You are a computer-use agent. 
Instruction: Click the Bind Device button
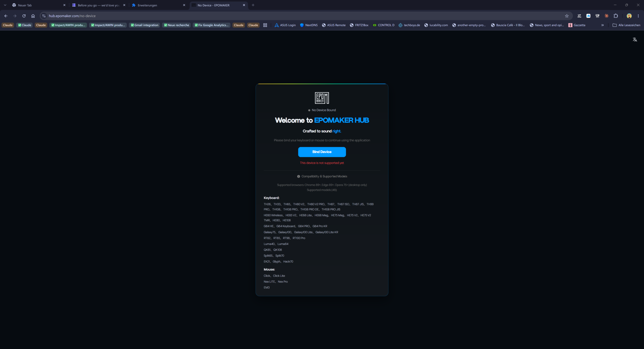pos(322,152)
